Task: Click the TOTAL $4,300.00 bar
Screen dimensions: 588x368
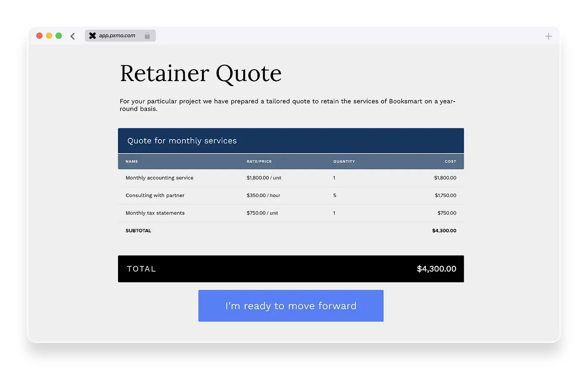Action: 291,269
